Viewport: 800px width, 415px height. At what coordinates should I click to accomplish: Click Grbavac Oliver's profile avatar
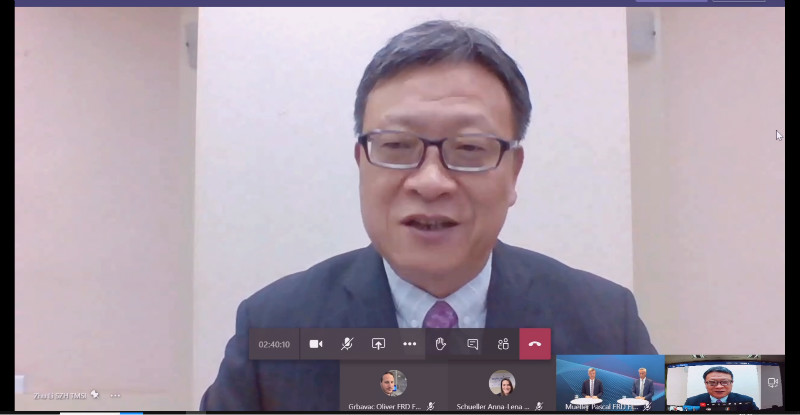coord(393,383)
